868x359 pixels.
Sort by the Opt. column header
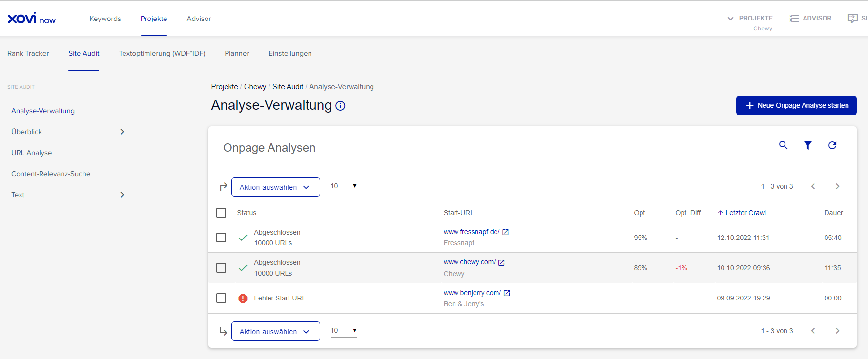click(640, 213)
